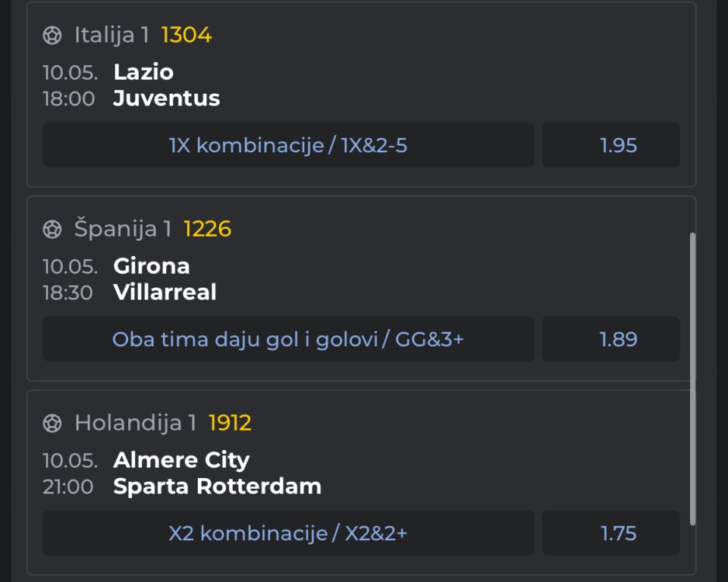Open the Juventus team name
The image size is (728, 582).
(x=166, y=99)
